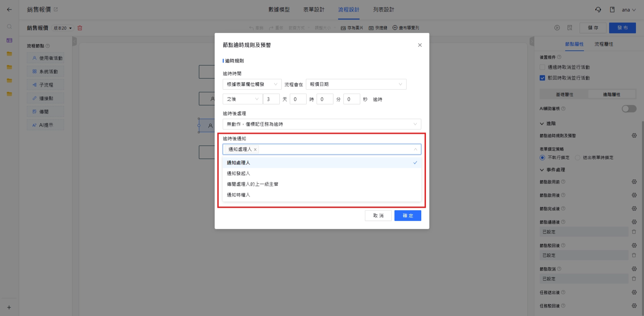Select 通知發起人 option
644x316 pixels.
322,174
